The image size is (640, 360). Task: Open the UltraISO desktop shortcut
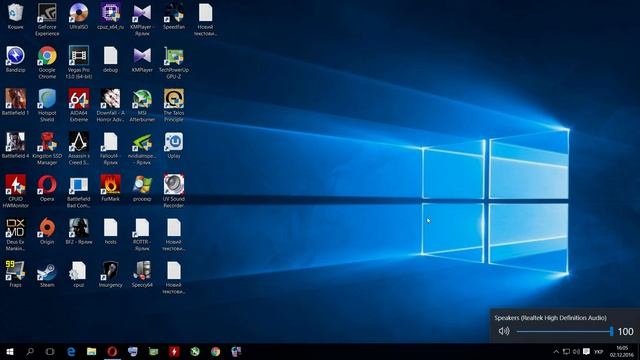79,16
